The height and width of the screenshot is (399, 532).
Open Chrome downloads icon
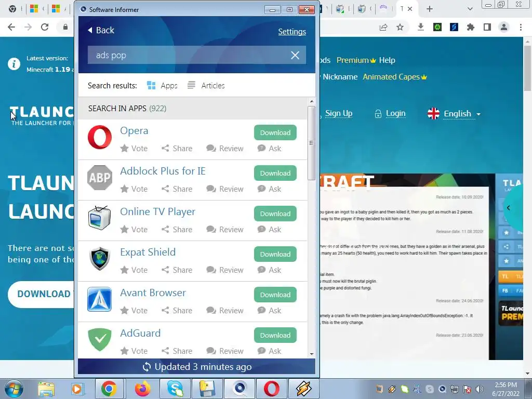[x=420, y=27]
